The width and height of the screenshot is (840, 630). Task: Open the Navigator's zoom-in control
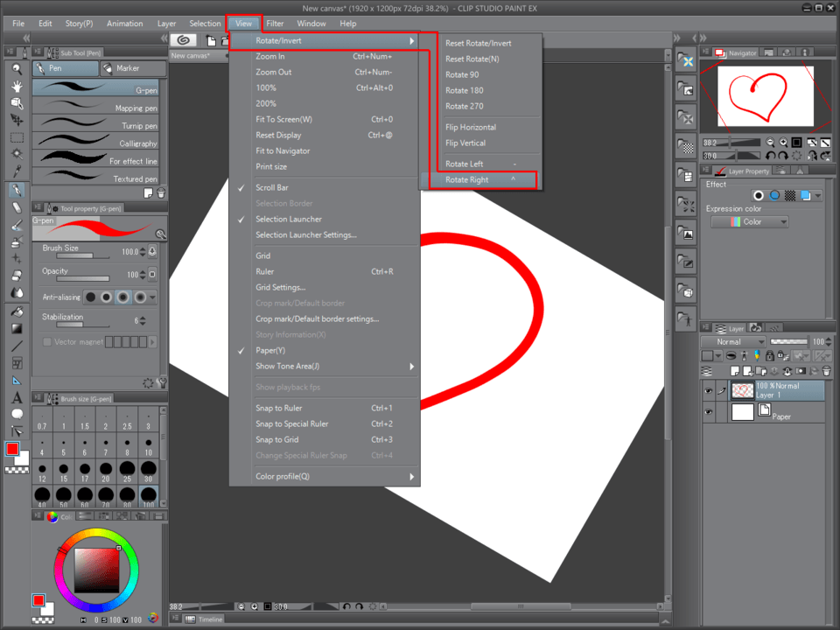pos(783,143)
